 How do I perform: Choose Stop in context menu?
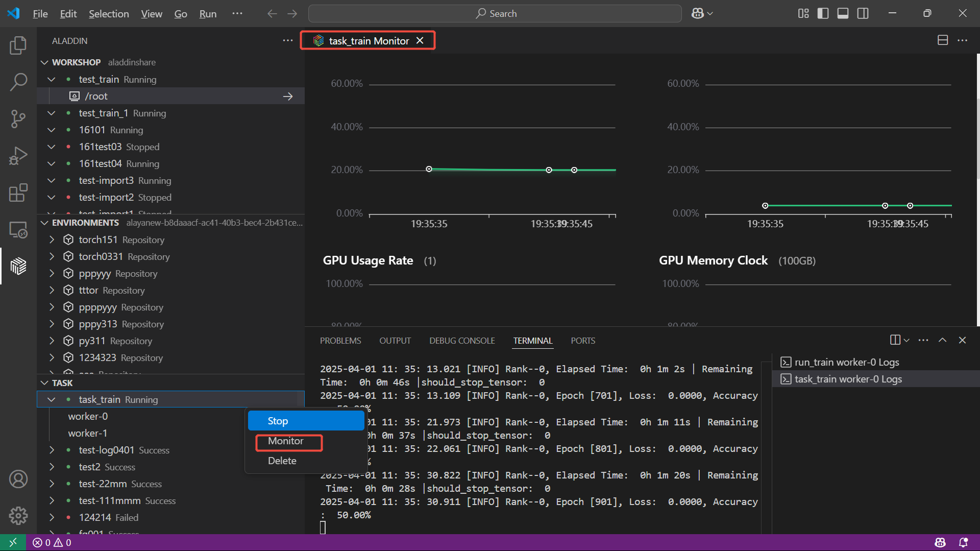pos(306,421)
